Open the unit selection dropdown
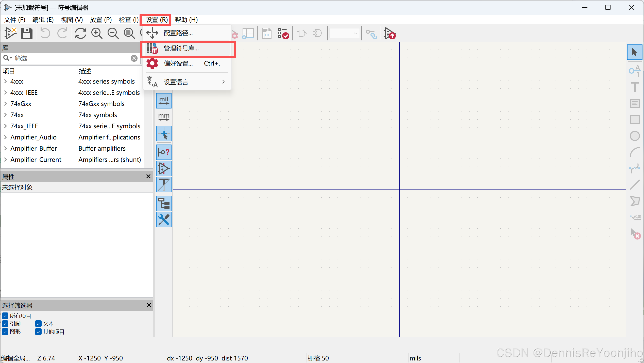The image size is (644, 363). 344,33
